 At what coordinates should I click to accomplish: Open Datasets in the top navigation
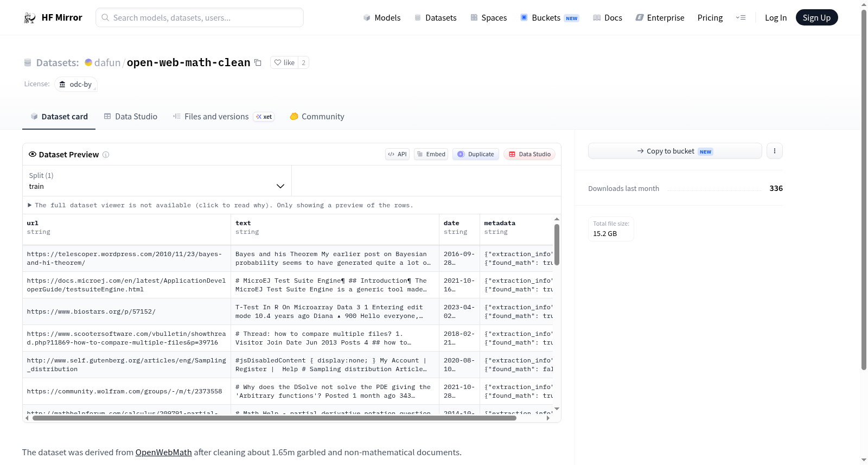[x=436, y=18]
